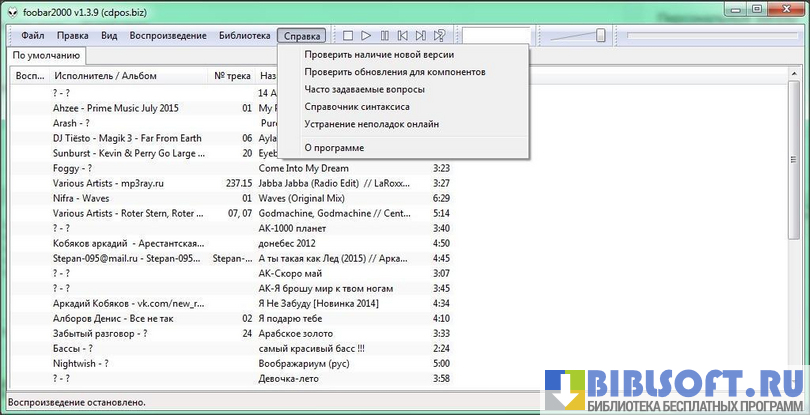This screenshot has width=810, height=415.
Task: Click the Stop playback button
Action: point(348,36)
